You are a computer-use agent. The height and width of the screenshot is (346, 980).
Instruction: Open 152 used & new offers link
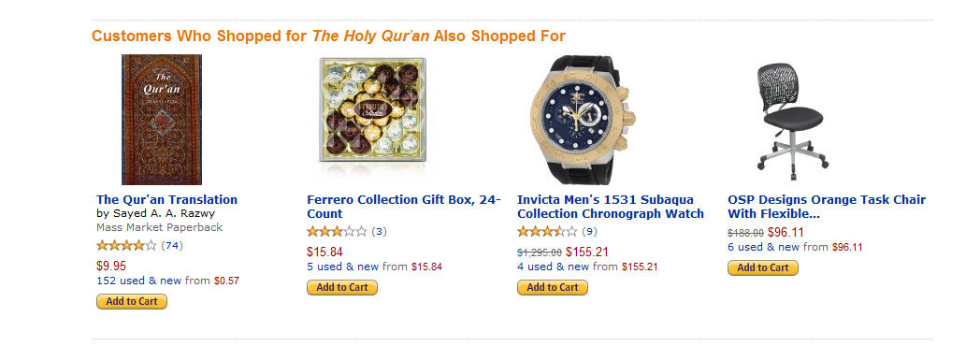(x=138, y=281)
